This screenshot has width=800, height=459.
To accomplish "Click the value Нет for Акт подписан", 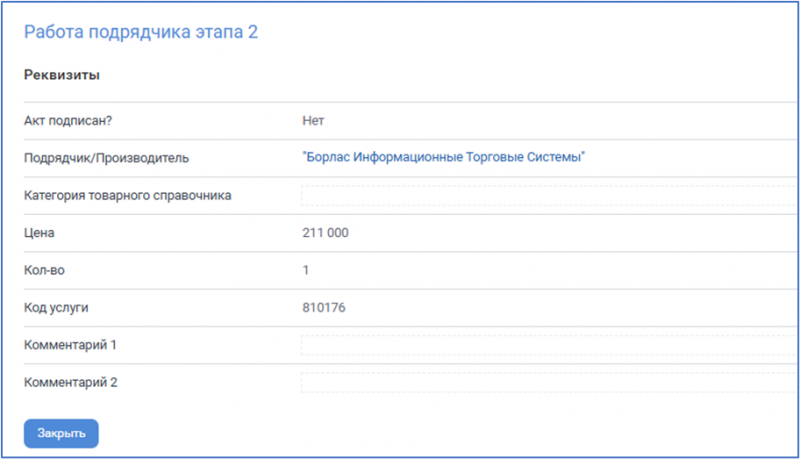I will tap(313, 120).
